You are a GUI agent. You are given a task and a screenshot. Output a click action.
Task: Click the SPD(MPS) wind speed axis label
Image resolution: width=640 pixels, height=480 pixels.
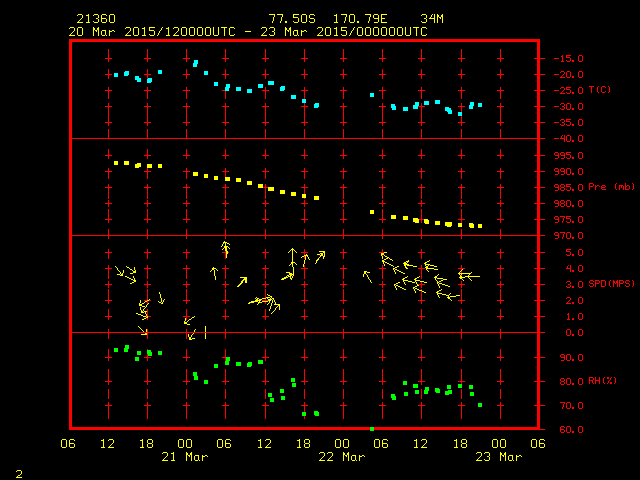coord(611,283)
